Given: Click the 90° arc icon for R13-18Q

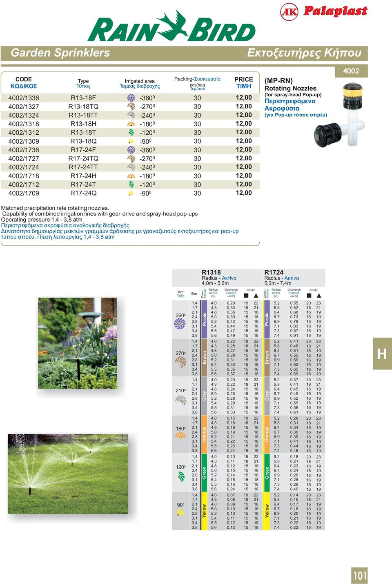Looking at the screenshot, I should [131, 141].
